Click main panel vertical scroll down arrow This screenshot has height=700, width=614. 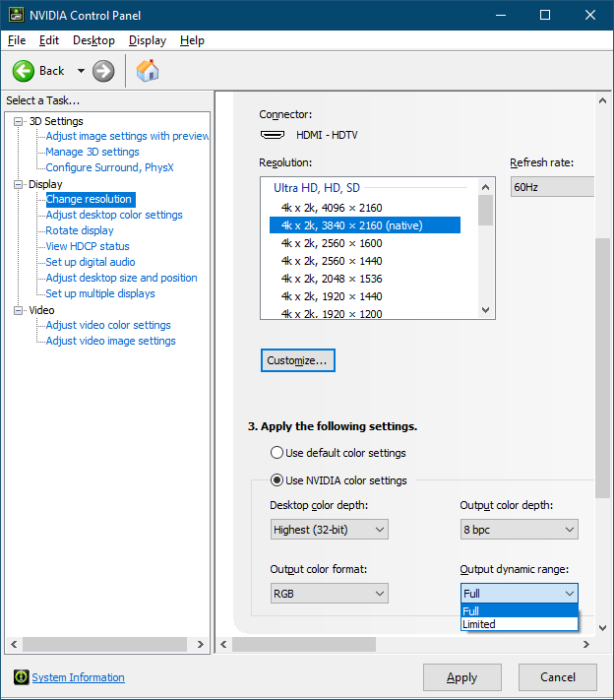603,628
